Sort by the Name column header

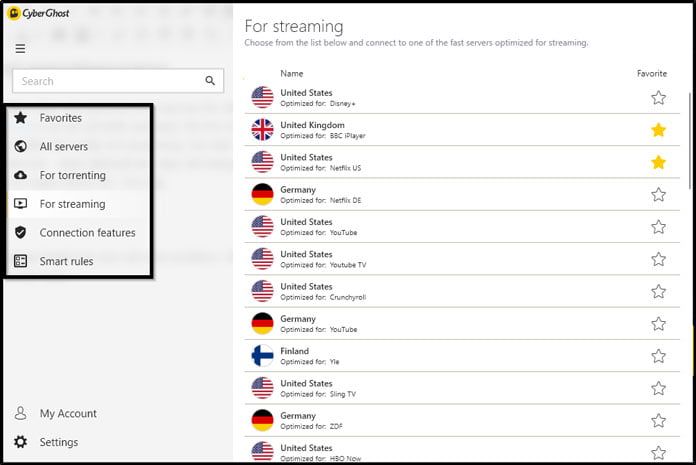pyautogui.click(x=292, y=74)
